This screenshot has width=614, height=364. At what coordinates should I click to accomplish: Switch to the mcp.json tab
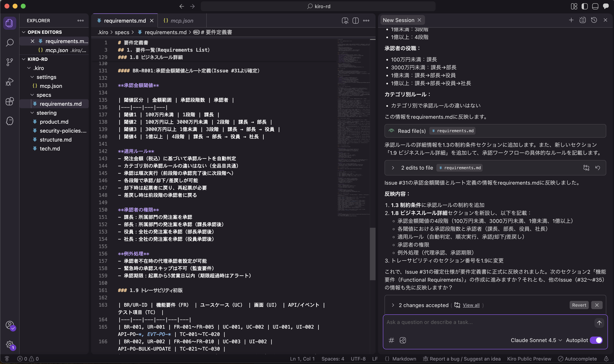coord(182,21)
